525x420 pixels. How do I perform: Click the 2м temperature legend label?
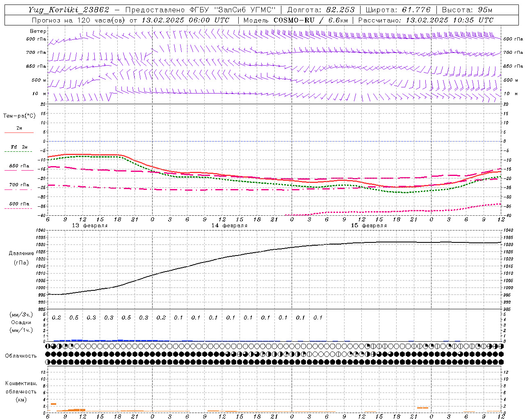(19, 128)
